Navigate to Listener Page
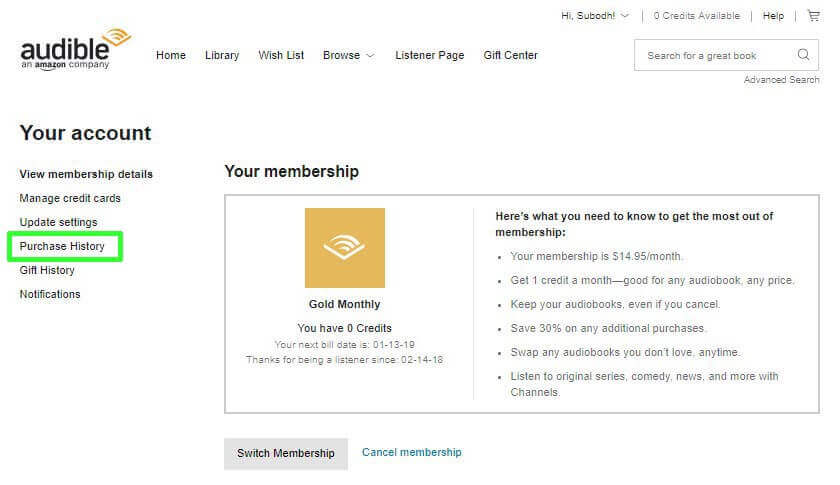The image size is (840, 485). [x=429, y=55]
